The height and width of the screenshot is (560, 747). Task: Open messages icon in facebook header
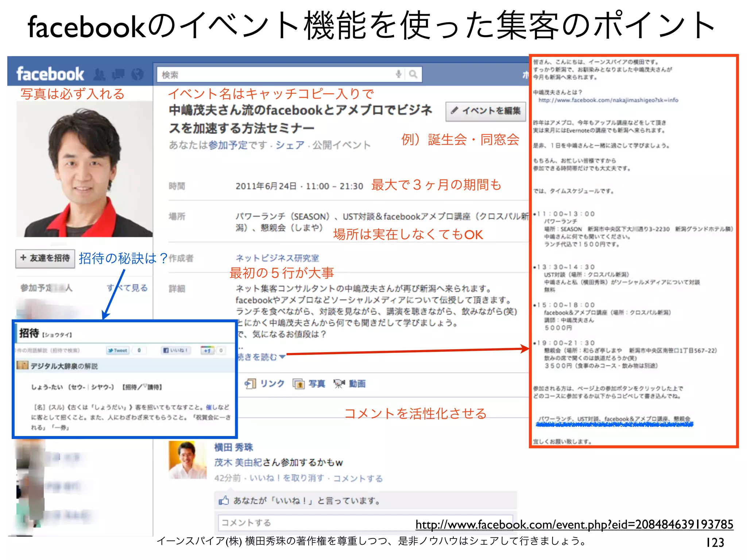tap(118, 74)
